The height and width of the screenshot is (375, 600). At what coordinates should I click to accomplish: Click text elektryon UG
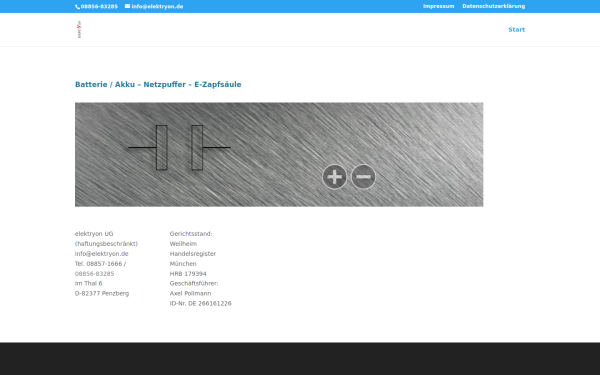coord(94,234)
